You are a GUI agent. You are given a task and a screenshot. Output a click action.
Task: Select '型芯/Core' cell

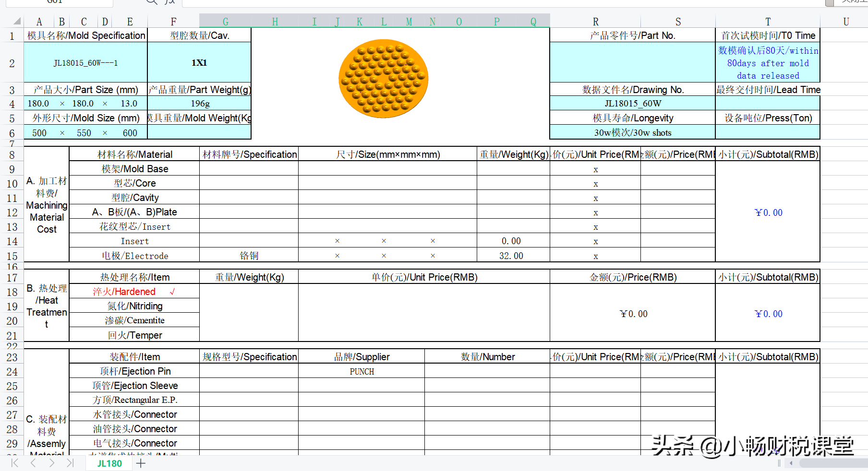tap(134, 183)
